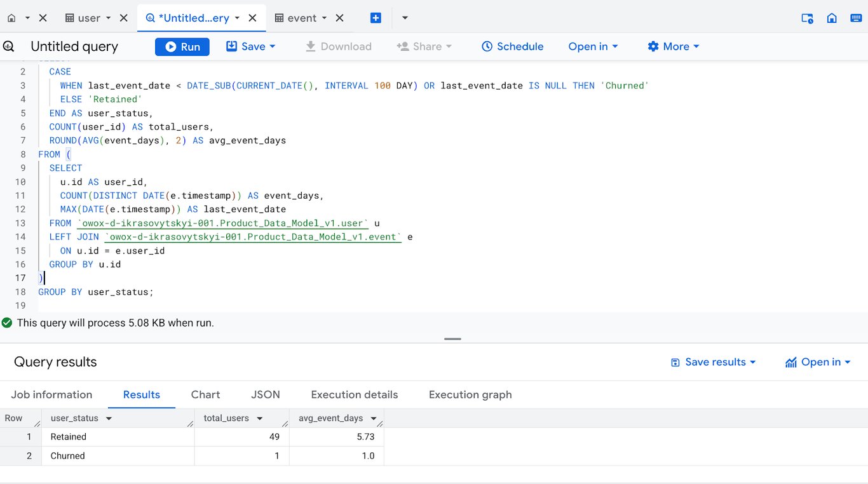Screen dimensions: 868x484
Task: Open the home tab icon
Action: [x=11, y=18]
